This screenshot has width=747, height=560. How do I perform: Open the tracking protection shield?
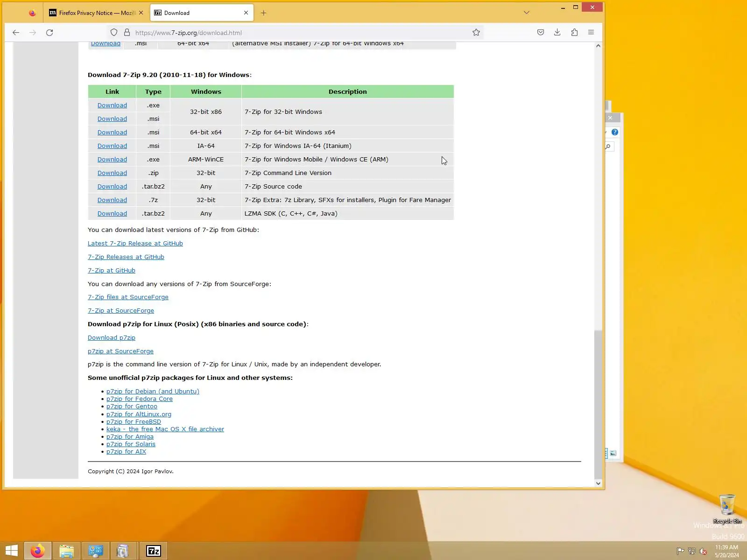click(114, 33)
